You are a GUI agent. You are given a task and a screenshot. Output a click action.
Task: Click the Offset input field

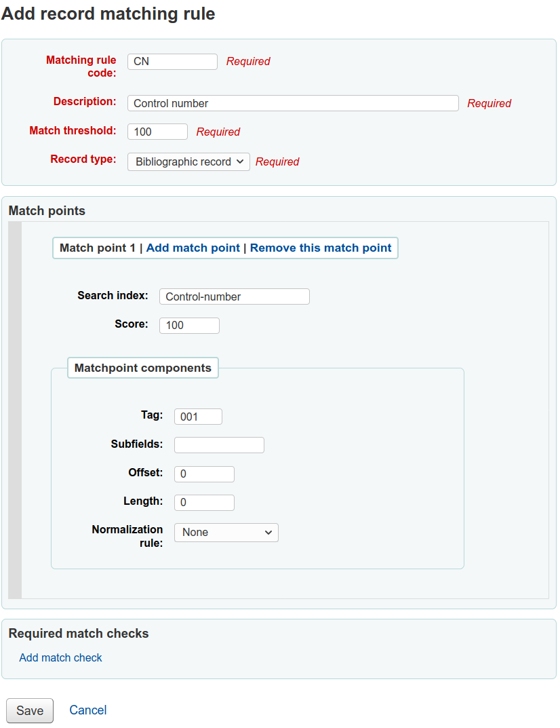[x=204, y=474]
